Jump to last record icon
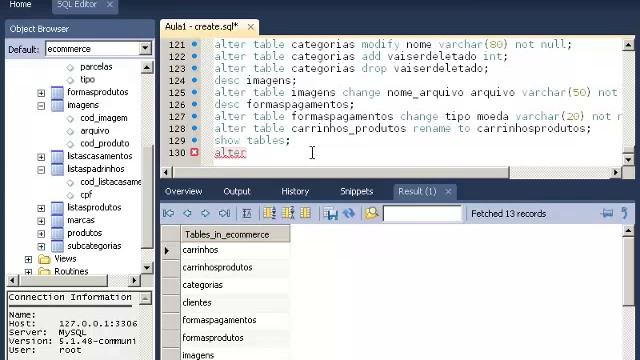 click(224, 213)
